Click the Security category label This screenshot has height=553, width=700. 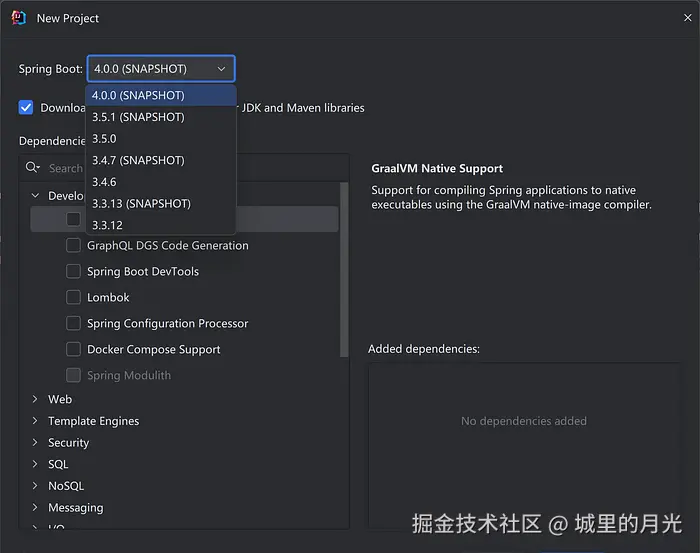(68, 442)
